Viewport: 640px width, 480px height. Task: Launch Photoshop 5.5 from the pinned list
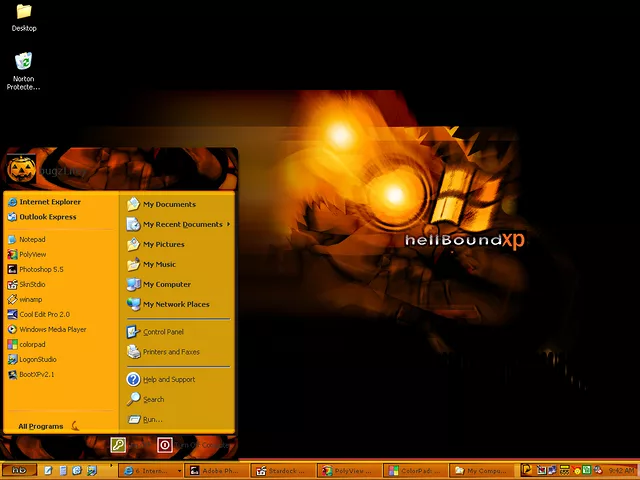click(40, 269)
